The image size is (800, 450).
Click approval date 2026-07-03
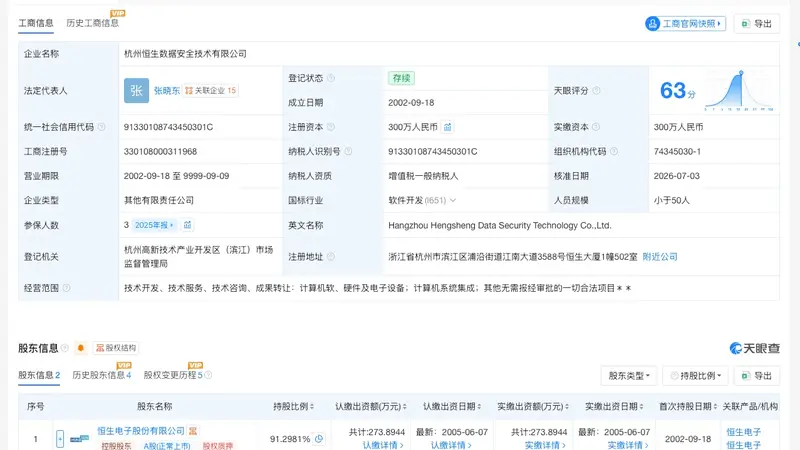[x=677, y=176]
